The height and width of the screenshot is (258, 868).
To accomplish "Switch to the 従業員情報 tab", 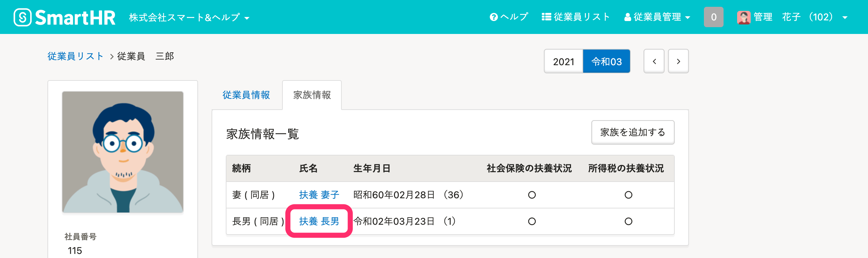I will point(246,95).
